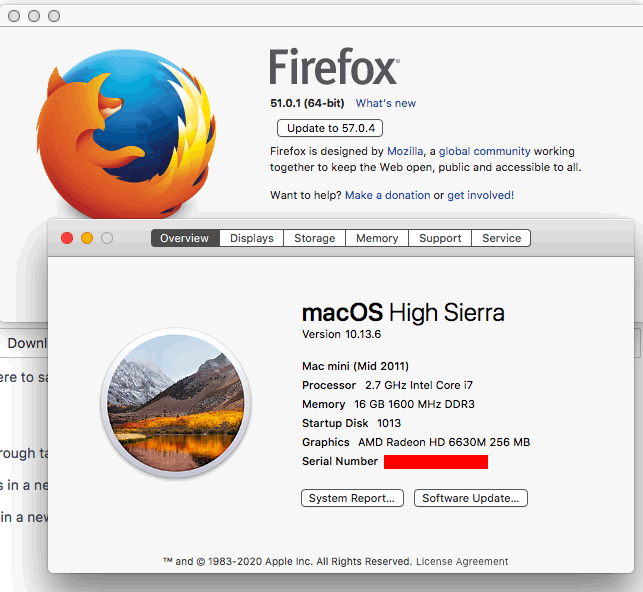
Task: Select the Overview tab
Action: click(185, 238)
